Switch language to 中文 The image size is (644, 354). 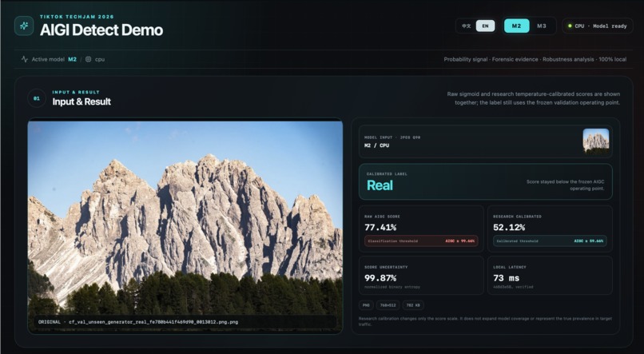[466, 26]
